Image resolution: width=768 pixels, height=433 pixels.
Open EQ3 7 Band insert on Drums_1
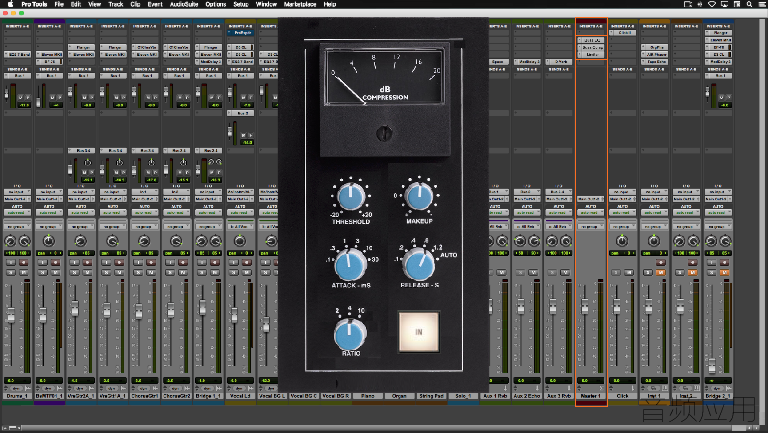click(17, 54)
